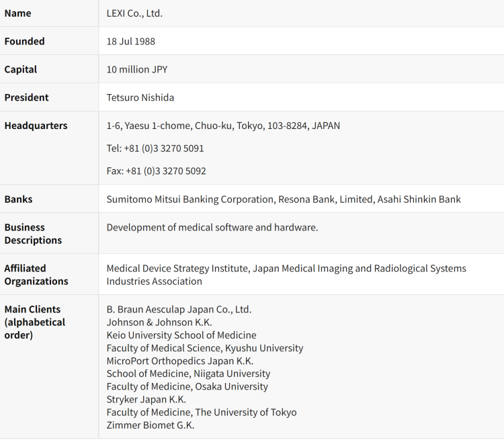
Task: Click the banks list starting 'Sumitomo Mitsui Banking Corporation'
Action: click(284, 199)
